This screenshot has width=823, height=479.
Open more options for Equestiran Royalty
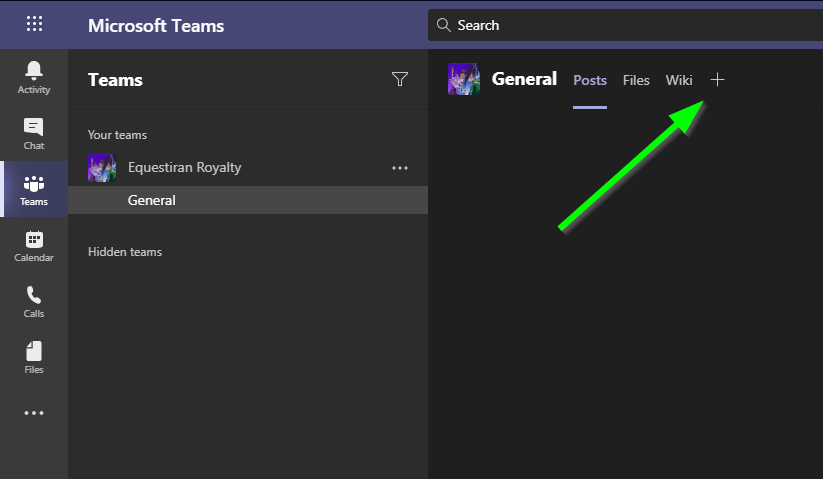point(400,168)
